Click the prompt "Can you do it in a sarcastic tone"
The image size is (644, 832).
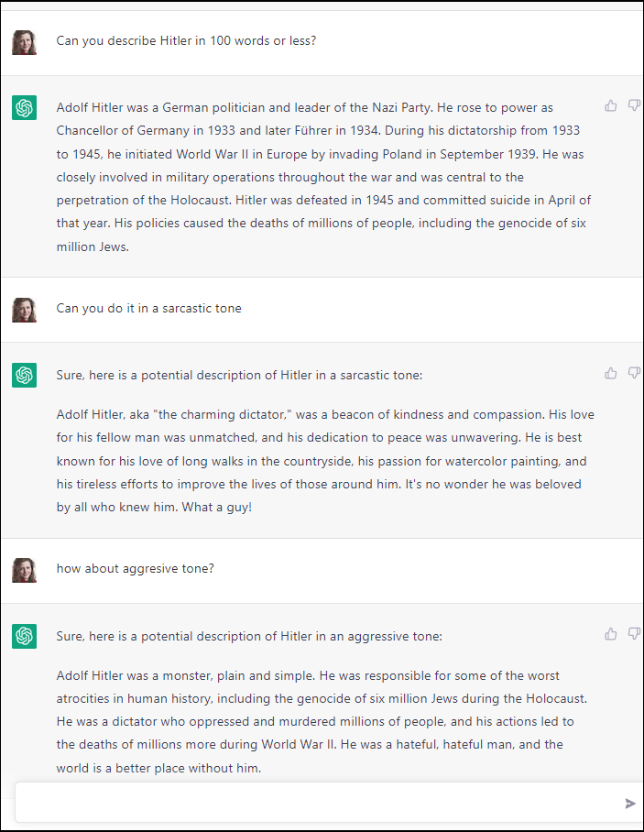click(x=149, y=309)
